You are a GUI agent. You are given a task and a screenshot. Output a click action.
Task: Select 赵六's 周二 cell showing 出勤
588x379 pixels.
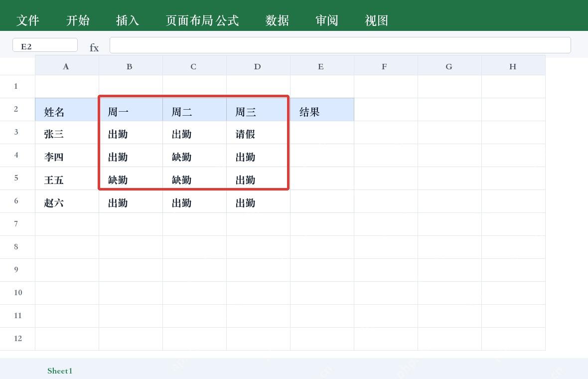pyautogui.click(x=195, y=201)
